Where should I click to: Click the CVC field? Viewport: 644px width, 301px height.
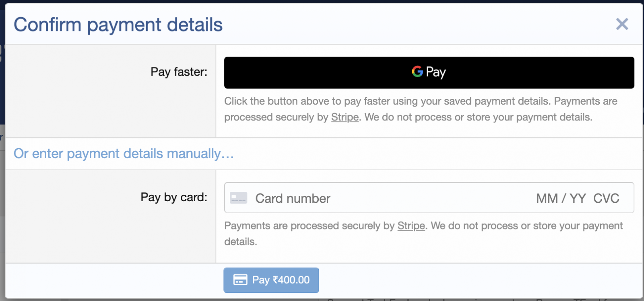click(606, 198)
